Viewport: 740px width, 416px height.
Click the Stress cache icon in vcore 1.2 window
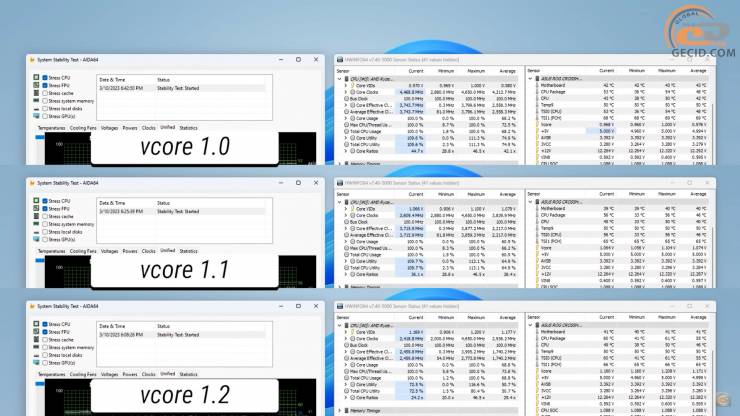36,340
